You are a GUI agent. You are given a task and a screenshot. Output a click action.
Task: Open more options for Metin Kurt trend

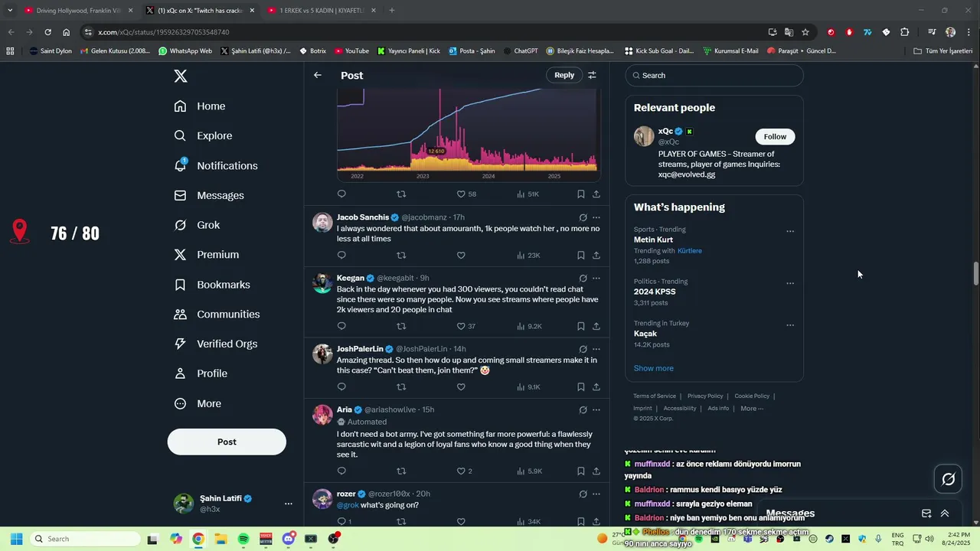pyautogui.click(x=790, y=231)
